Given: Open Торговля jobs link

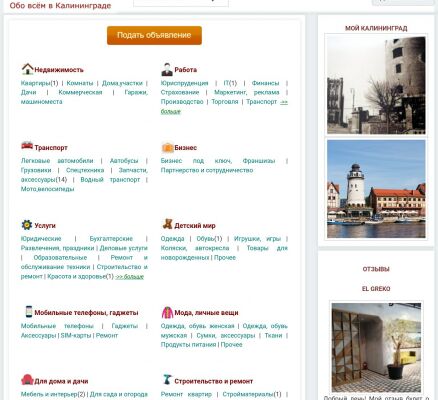Looking at the screenshot, I should coord(225,102).
